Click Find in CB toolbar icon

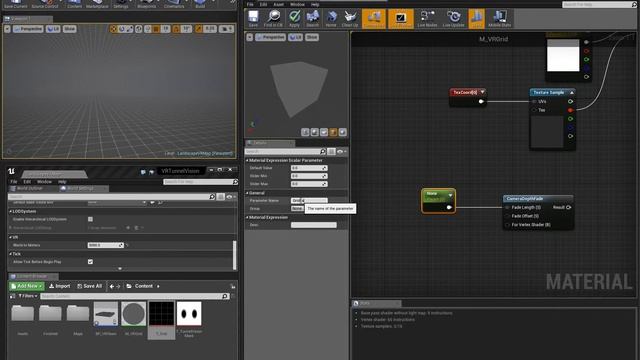pyautogui.click(x=273, y=19)
